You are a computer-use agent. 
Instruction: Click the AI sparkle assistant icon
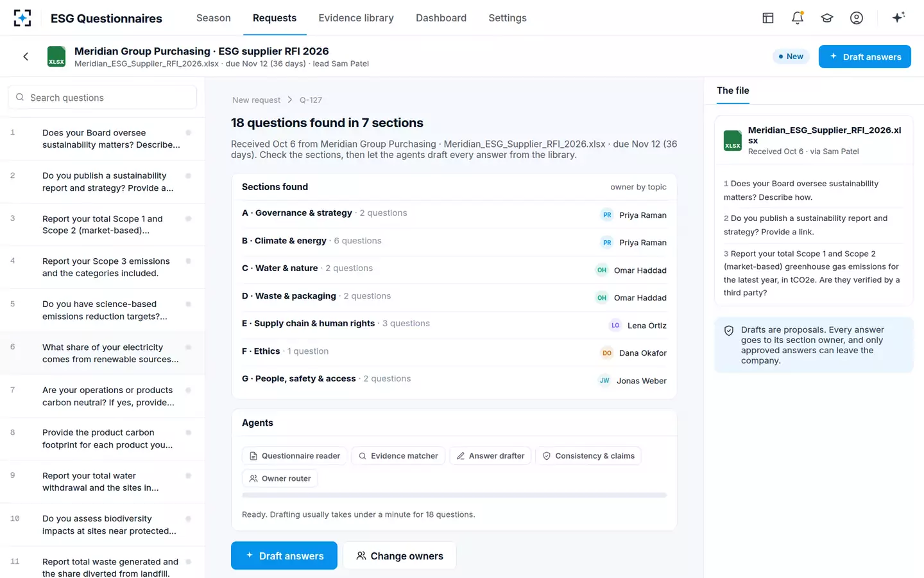pos(898,17)
